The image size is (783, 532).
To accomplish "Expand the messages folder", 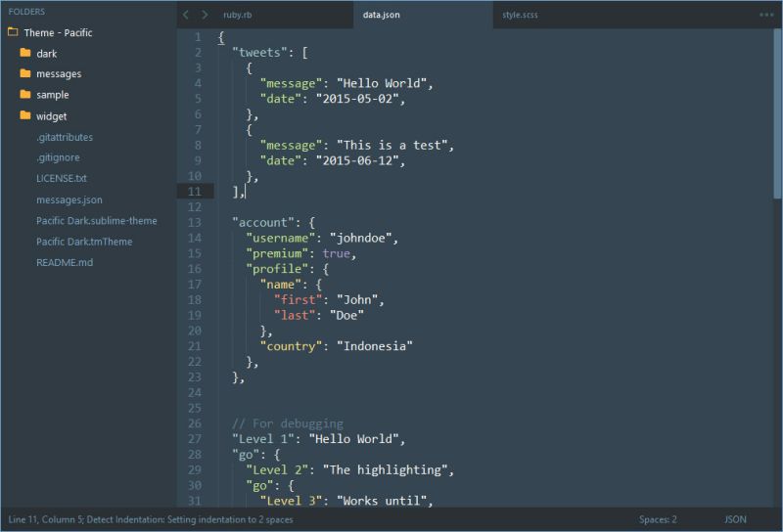I will click(x=59, y=74).
